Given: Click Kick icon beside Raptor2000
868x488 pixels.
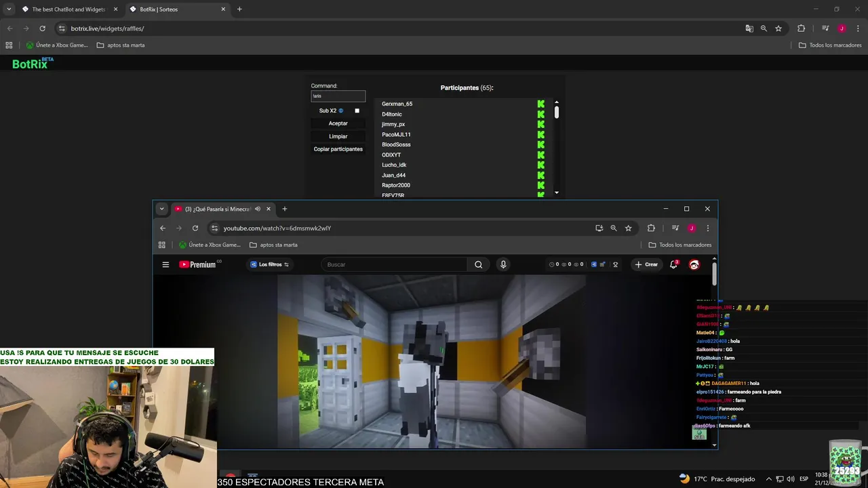Looking at the screenshot, I should [x=540, y=185].
